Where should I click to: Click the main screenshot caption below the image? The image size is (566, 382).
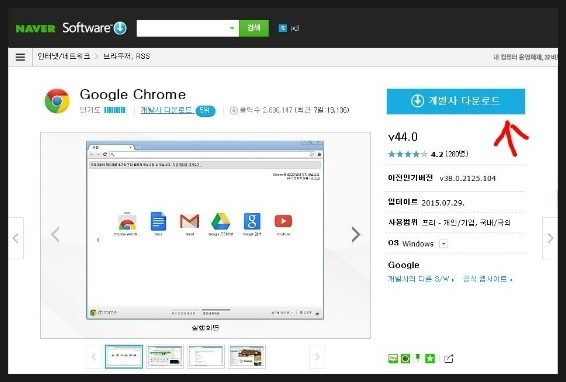(x=205, y=328)
